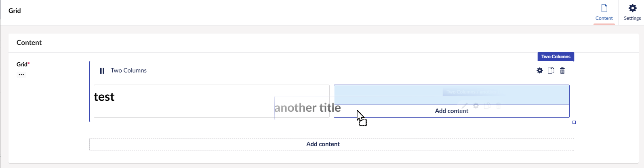This screenshot has width=644, height=168.
Task: Open Two Columns block settings gear
Action: pyautogui.click(x=539, y=71)
